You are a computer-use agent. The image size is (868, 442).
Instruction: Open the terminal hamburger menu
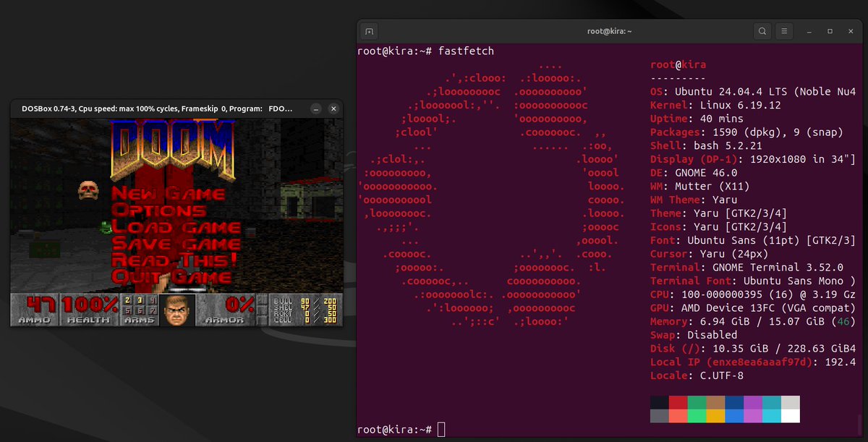(x=785, y=32)
